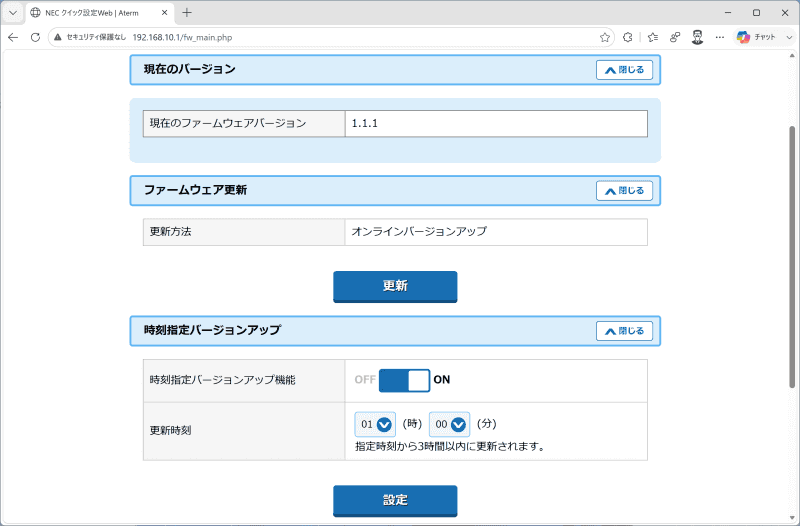Image resolution: width=800 pixels, height=526 pixels.
Task: Click the 指定時刻から3時間以内に更新されます note
Action: 451,446
